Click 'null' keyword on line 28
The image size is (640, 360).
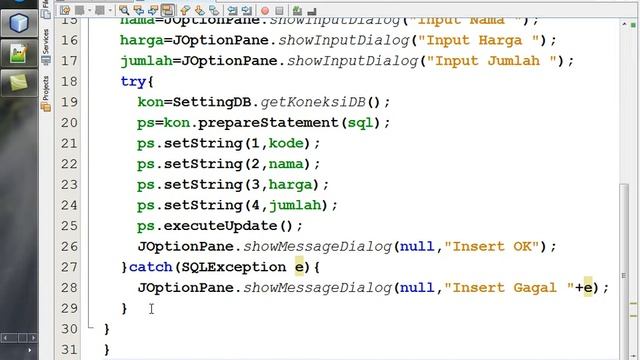point(417,287)
